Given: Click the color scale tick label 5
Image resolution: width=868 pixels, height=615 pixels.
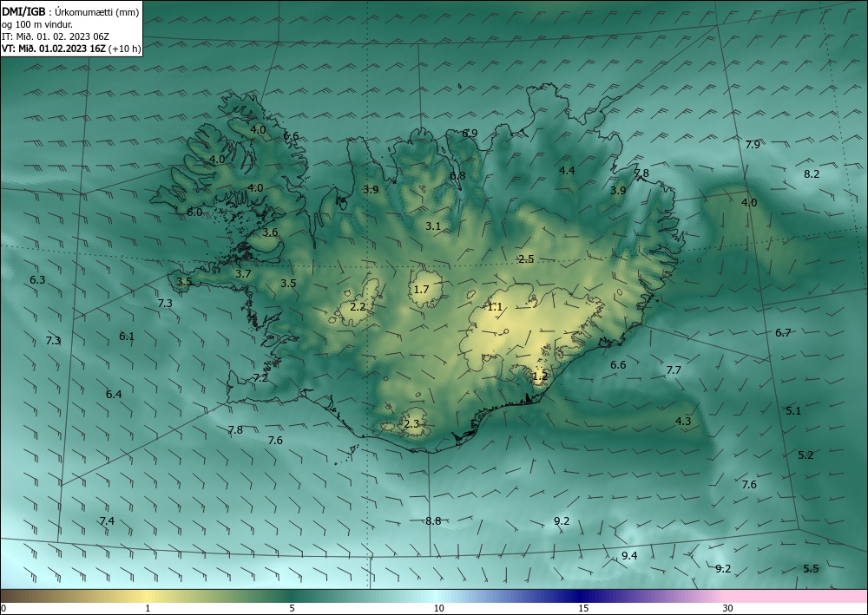Looking at the screenshot, I should (x=292, y=608).
